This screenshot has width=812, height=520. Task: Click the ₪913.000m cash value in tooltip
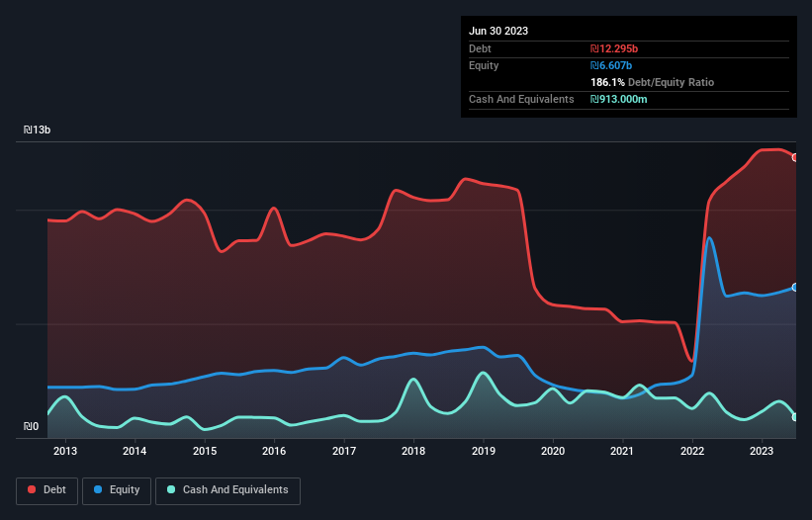coord(619,99)
